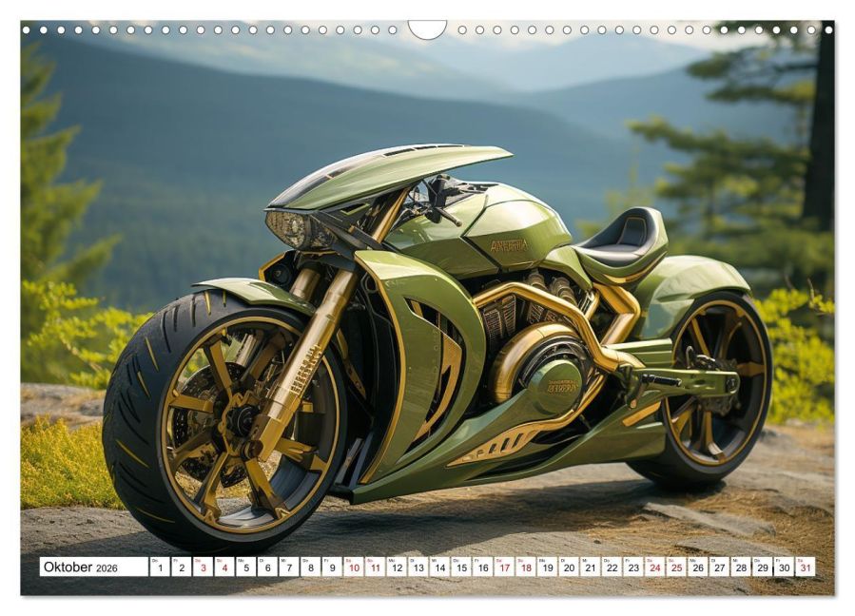Pick day 7 in the calendar row
Image resolution: width=855 pixels, height=616 pixels.
point(289,567)
